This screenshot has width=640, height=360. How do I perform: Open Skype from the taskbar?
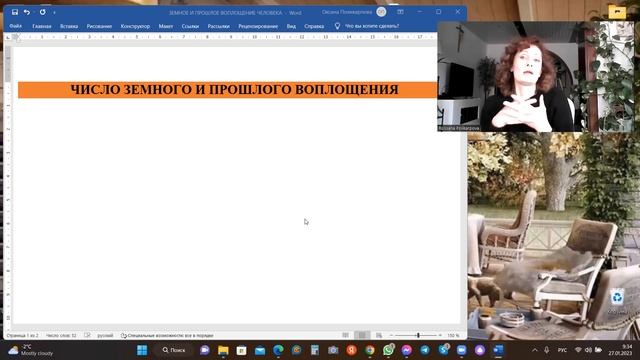point(443,350)
